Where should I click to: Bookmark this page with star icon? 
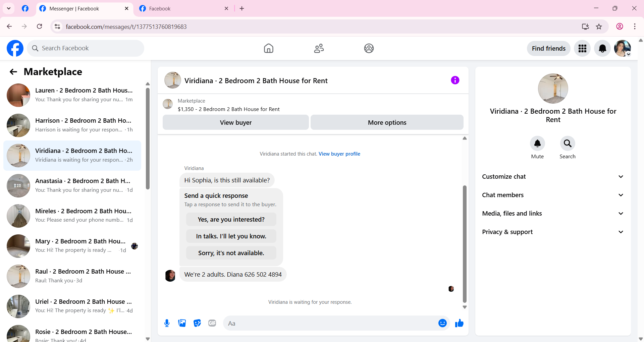(599, 26)
